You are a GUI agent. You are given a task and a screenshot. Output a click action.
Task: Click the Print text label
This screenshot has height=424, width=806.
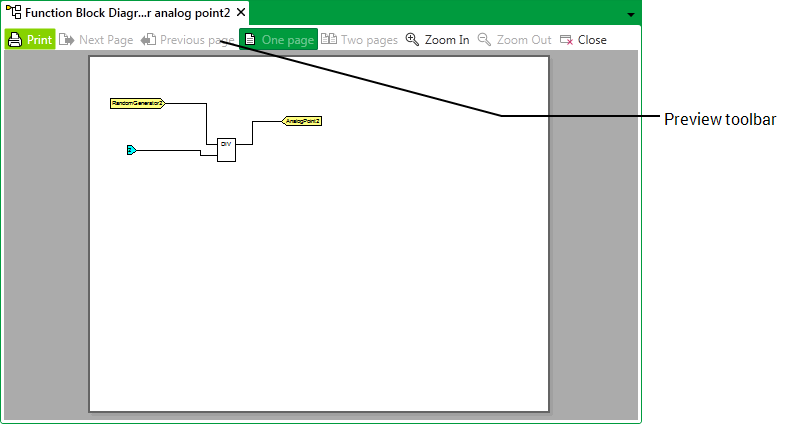(39, 40)
